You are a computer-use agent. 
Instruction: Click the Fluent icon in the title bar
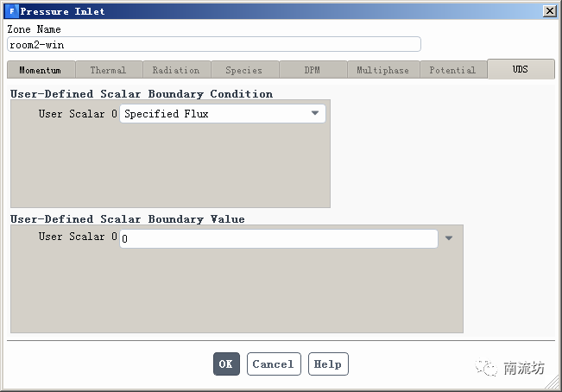tap(10, 11)
